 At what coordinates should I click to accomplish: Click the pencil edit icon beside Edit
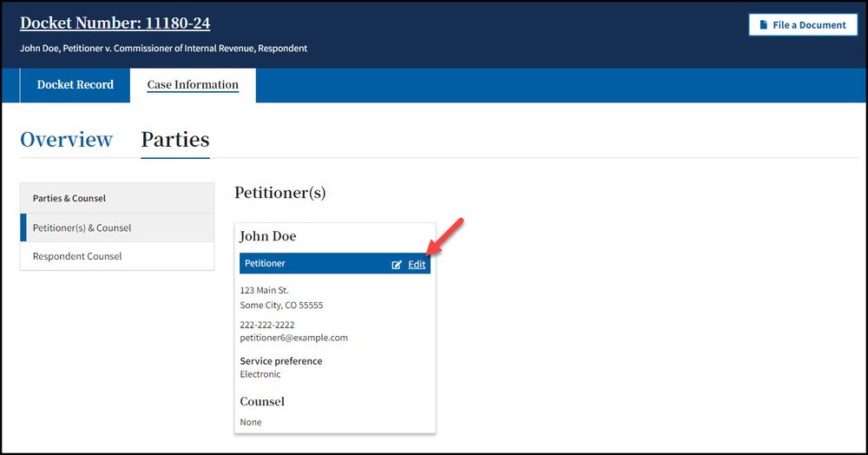pos(397,265)
